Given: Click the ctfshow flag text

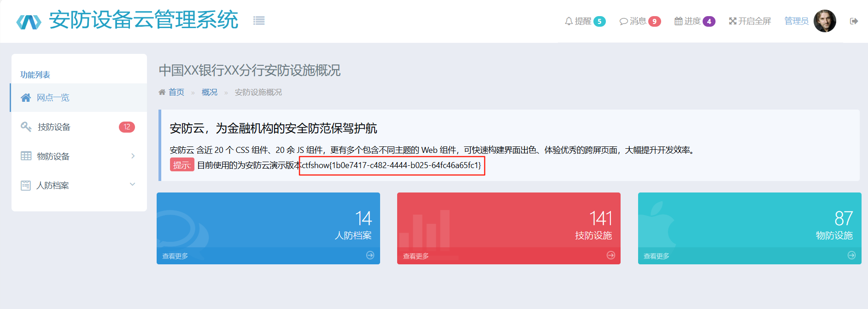Looking at the screenshot, I should pyautogui.click(x=391, y=165).
